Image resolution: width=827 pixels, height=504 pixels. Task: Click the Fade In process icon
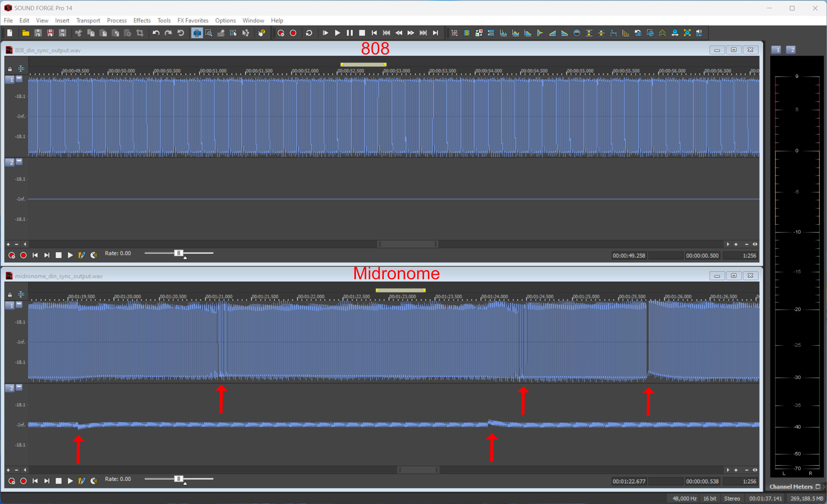point(552,33)
